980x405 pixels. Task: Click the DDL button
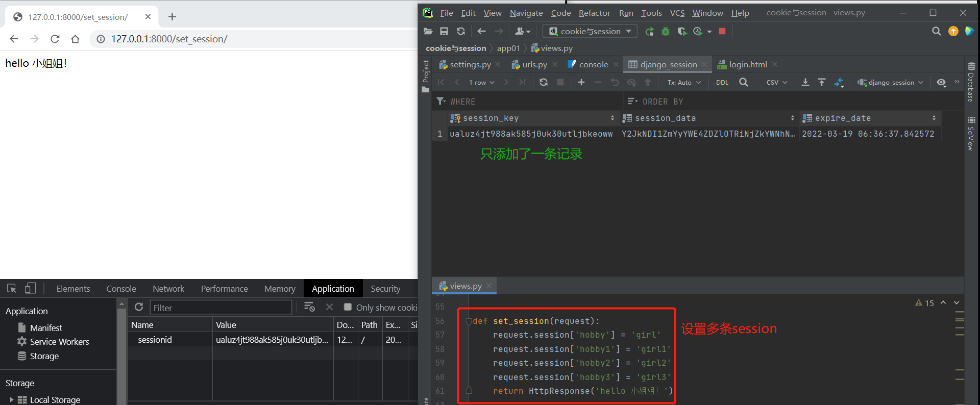[x=722, y=83]
